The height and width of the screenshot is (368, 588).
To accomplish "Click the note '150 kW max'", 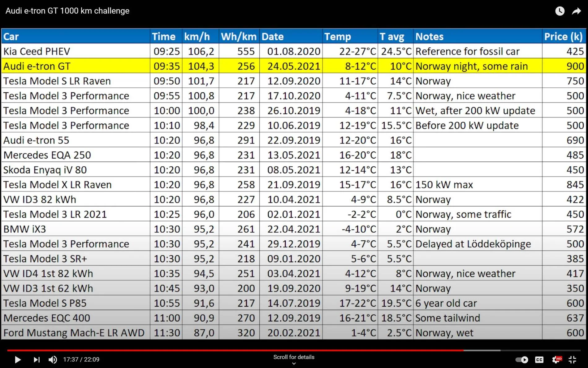I will click(444, 185).
